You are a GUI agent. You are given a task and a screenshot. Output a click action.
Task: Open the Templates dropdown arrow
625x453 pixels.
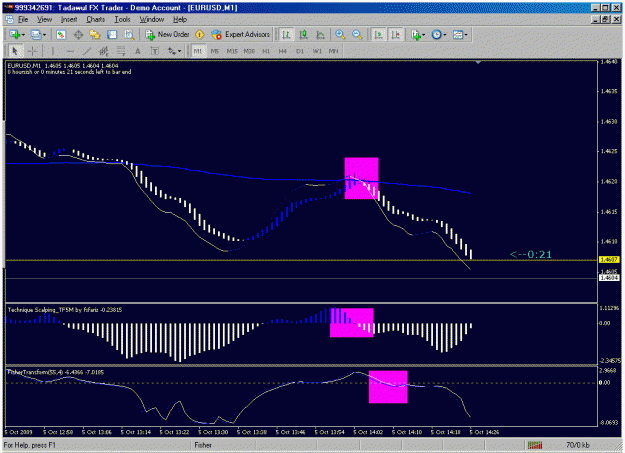pos(466,35)
